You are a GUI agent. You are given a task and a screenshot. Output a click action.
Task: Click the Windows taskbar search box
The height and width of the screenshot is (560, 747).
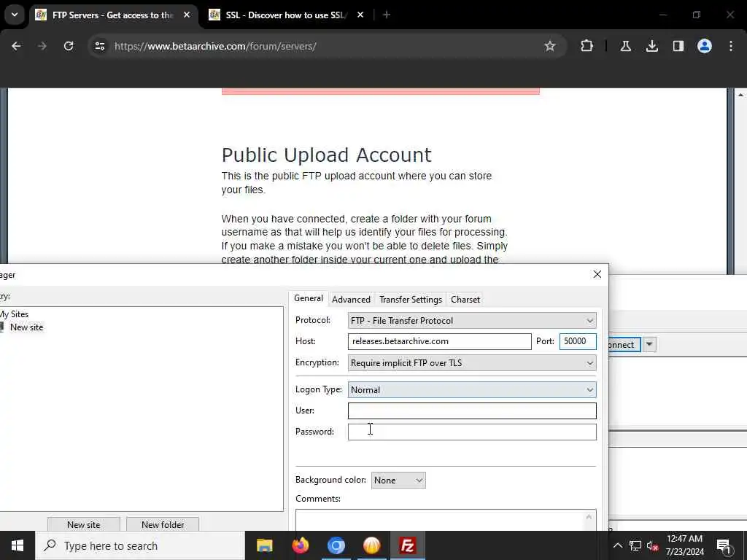pyautogui.click(x=140, y=545)
